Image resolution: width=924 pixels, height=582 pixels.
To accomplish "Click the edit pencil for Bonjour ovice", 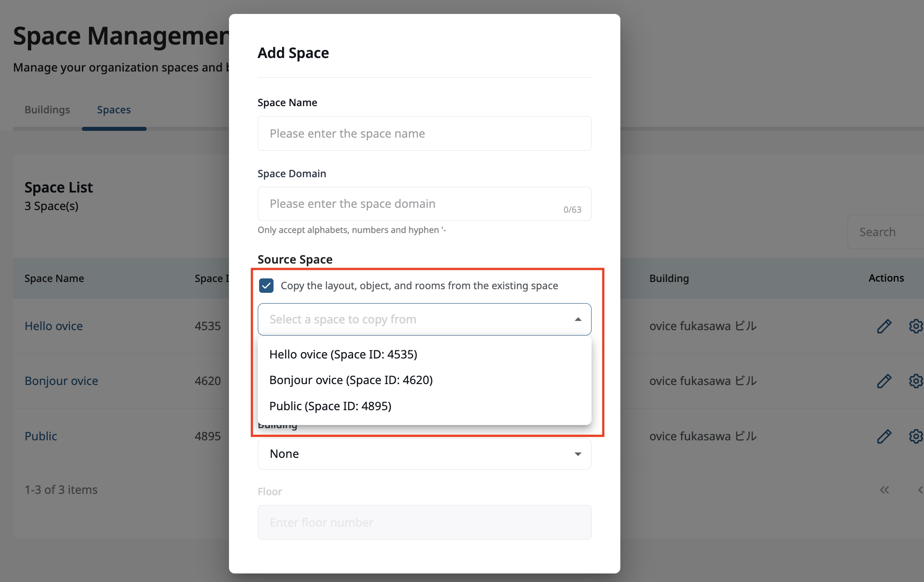I will tap(884, 381).
